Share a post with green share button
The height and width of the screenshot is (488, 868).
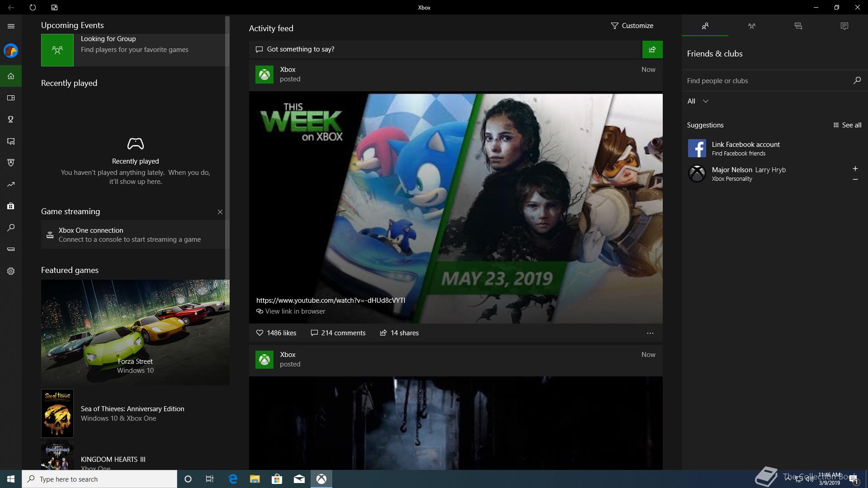652,49
